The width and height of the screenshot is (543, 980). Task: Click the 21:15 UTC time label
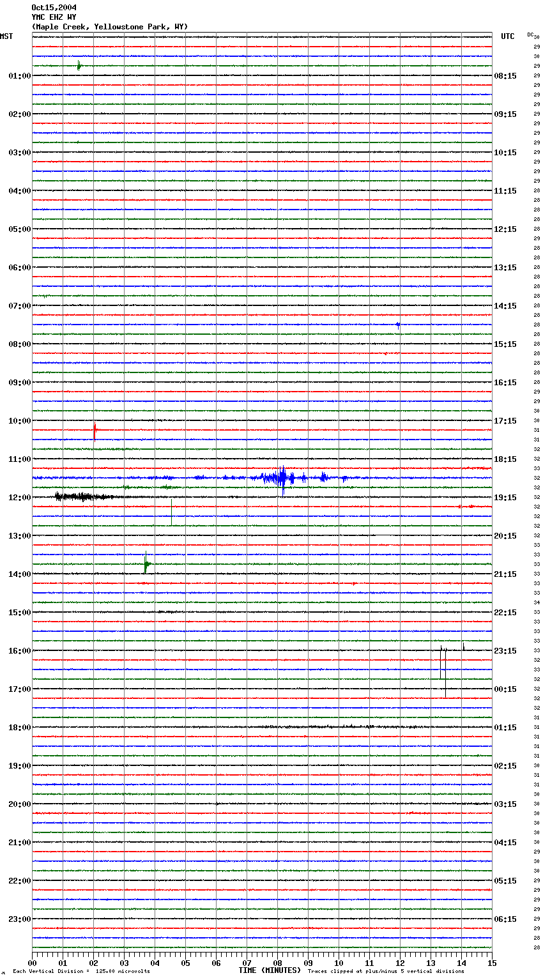(505, 574)
